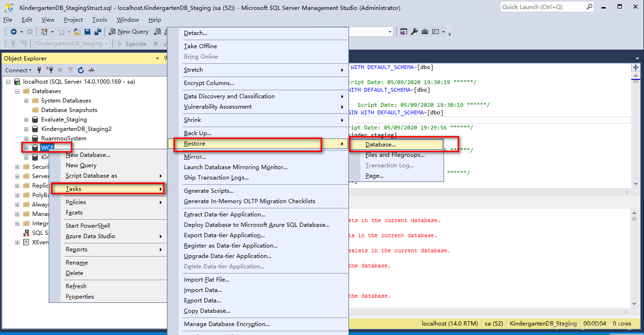Click Connect Object Explorer plug icon
The width and height of the screenshot is (644, 335).
coord(39,70)
